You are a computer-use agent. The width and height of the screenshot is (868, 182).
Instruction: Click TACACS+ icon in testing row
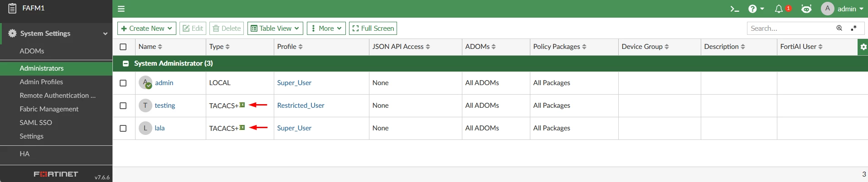pyautogui.click(x=242, y=105)
